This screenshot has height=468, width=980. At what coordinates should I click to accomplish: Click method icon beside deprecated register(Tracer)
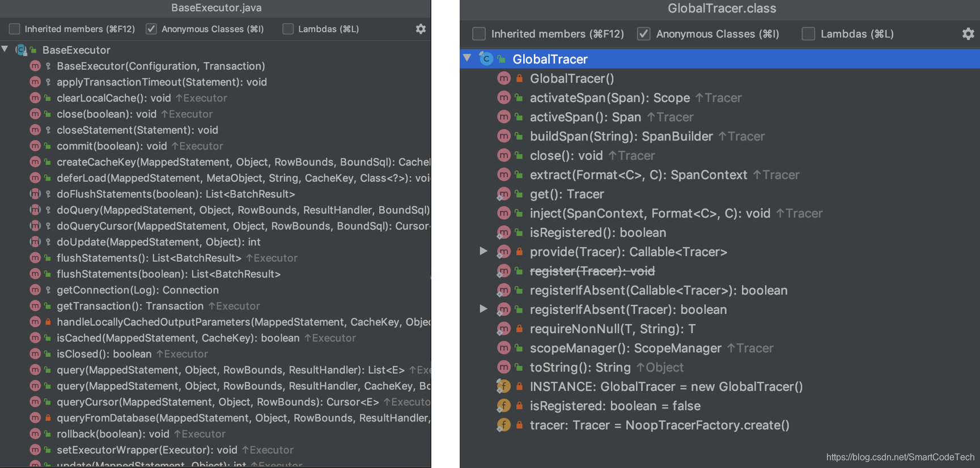pos(504,271)
